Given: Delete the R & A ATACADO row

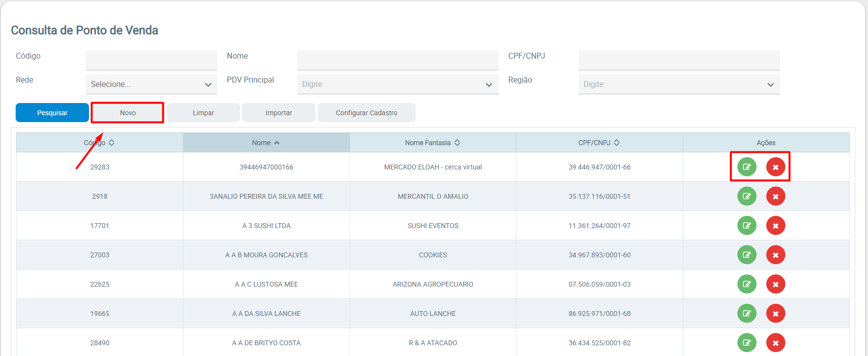Looking at the screenshot, I should pos(775,343).
